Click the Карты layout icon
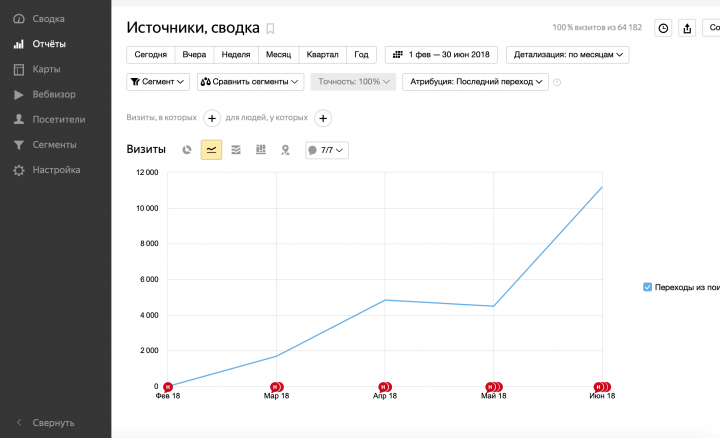This screenshot has height=438, width=720. pyautogui.click(x=19, y=69)
